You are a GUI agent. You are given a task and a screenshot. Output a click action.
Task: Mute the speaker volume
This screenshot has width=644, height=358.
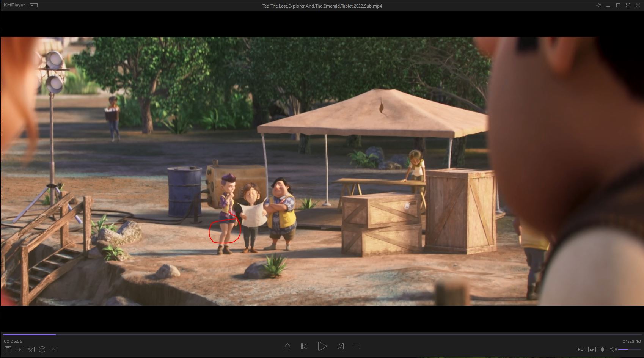click(613, 349)
